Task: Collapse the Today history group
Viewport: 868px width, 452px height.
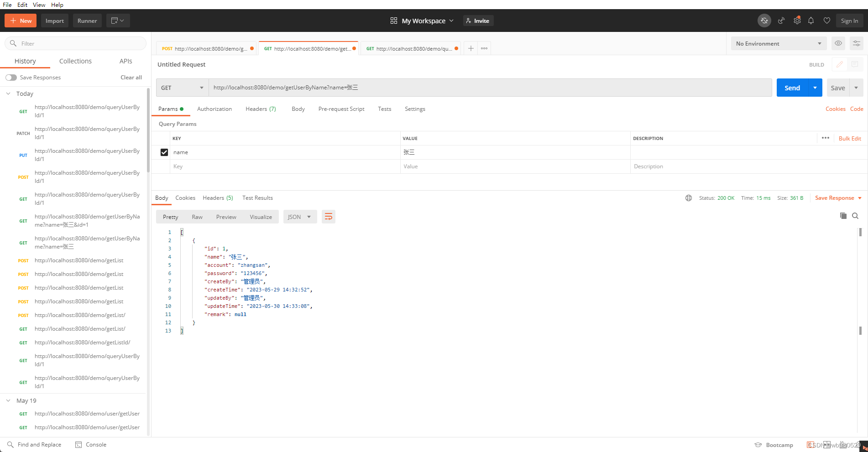Action: click(8, 94)
